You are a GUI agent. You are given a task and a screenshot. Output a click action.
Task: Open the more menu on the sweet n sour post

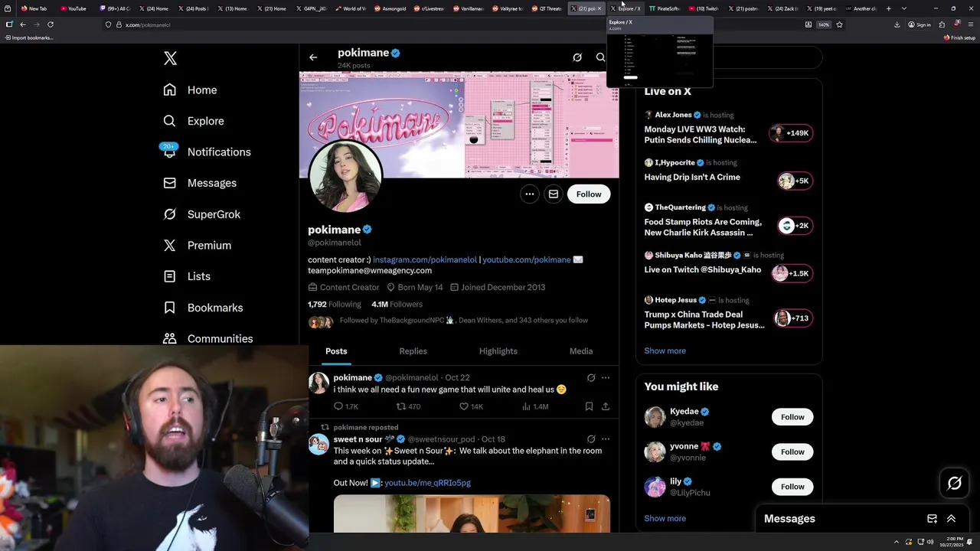pos(606,439)
